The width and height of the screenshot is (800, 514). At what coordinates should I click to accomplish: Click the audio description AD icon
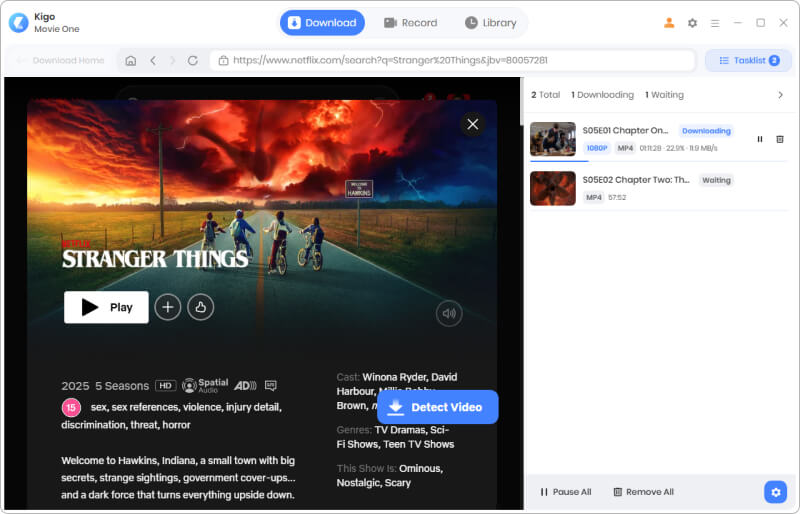click(x=245, y=385)
